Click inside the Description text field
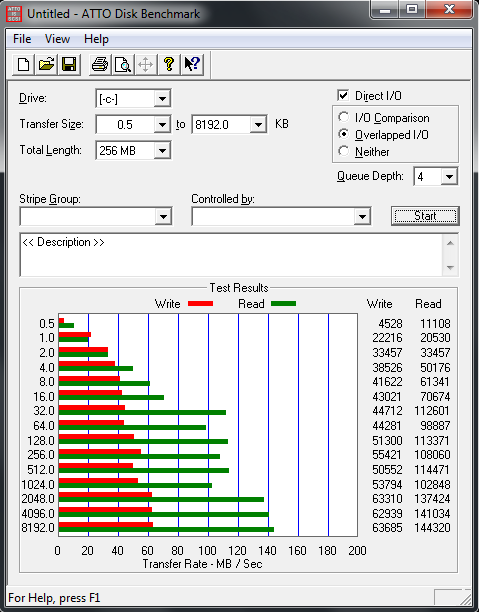Image resolution: width=479 pixels, height=612 pixels. point(231,255)
